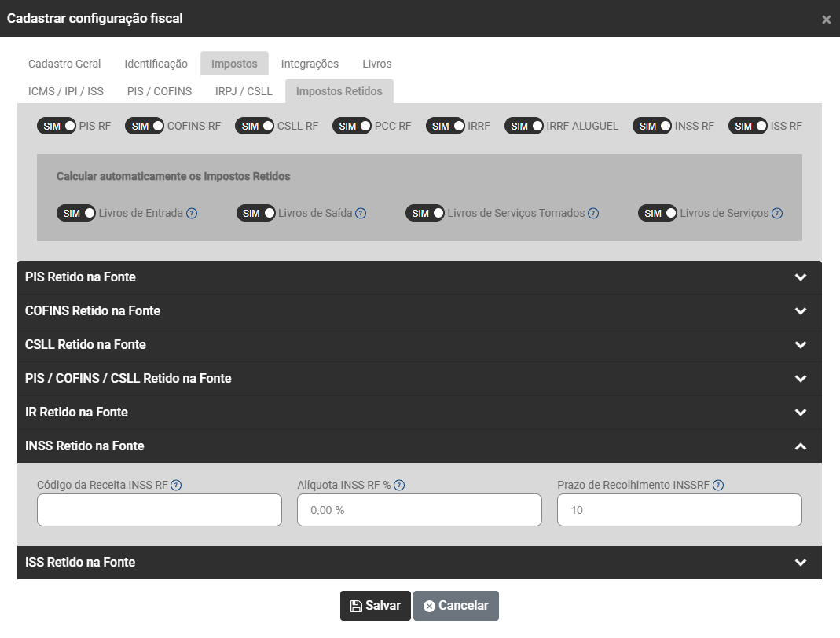Toggle the PIS RF switch
This screenshot has width=840, height=638.
(57, 126)
